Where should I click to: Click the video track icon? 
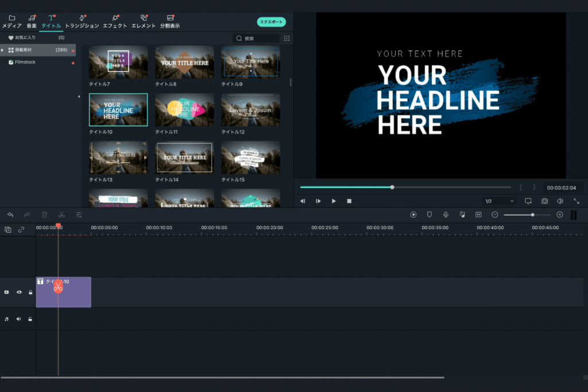pyautogui.click(x=6, y=292)
